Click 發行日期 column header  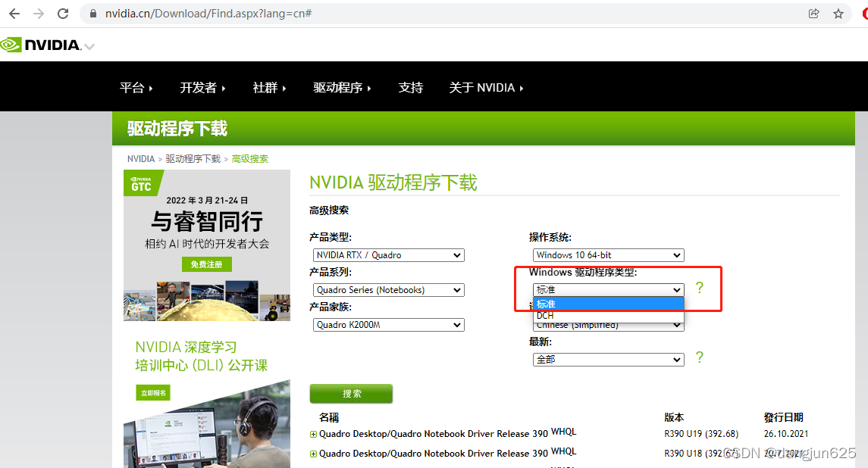pos(783,418)
